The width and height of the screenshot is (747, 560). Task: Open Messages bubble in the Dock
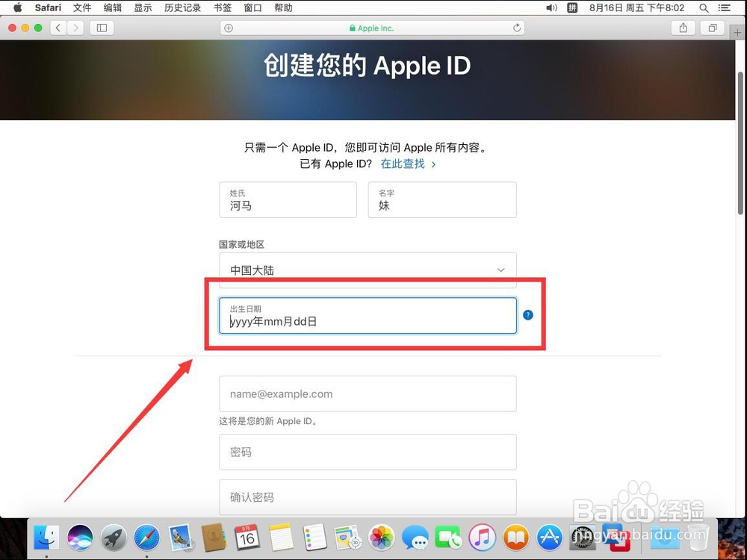[415, 538]
